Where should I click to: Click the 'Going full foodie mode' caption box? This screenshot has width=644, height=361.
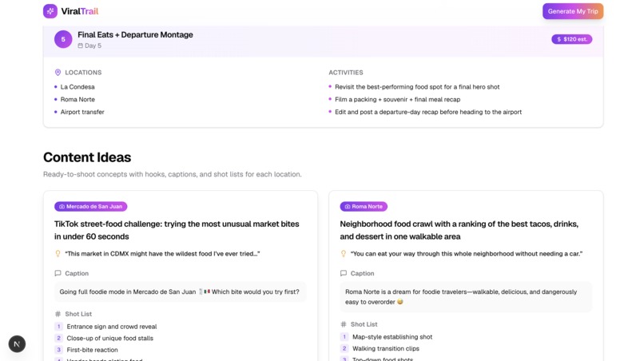[x=181, y=292]
